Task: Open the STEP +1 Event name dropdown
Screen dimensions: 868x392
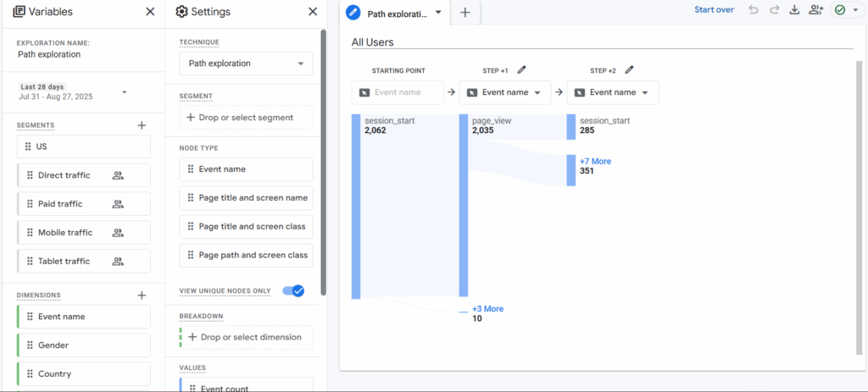Action: pyautogui.click(x=505, y=92)
